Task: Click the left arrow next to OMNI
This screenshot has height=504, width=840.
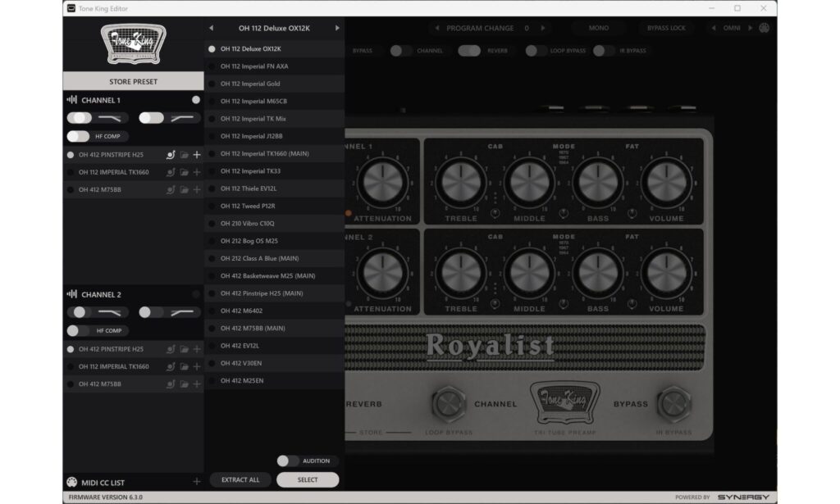Action: pos(715,27)
